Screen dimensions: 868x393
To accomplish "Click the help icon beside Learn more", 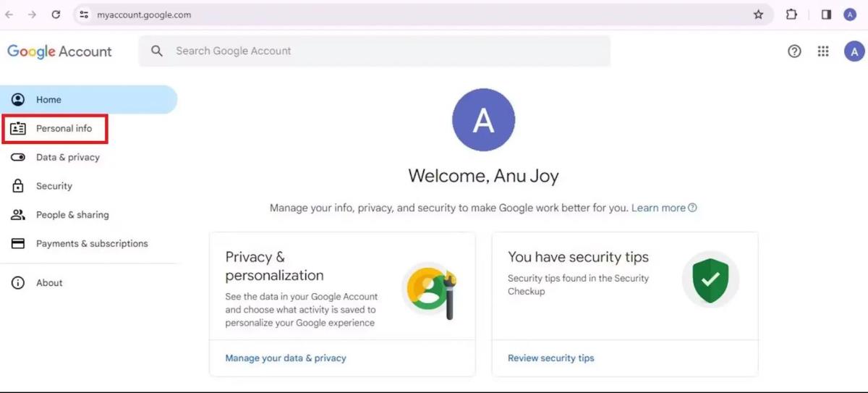I will pos(692,208).
